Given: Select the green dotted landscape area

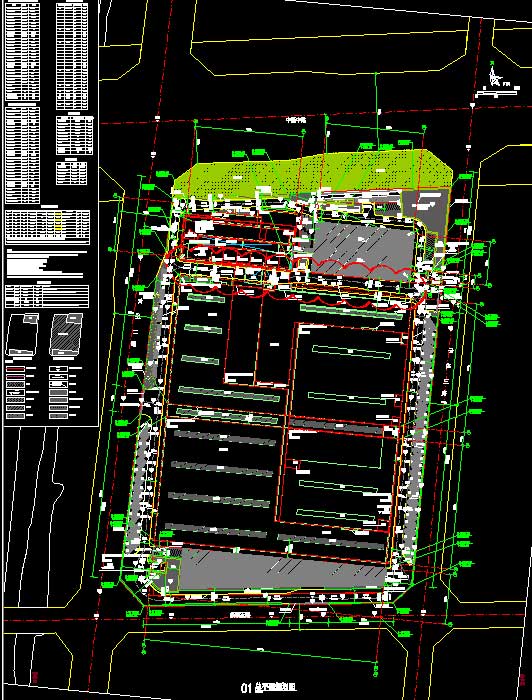Looking at the screenshot, I should pyautogui.click(x=312, y=172).
